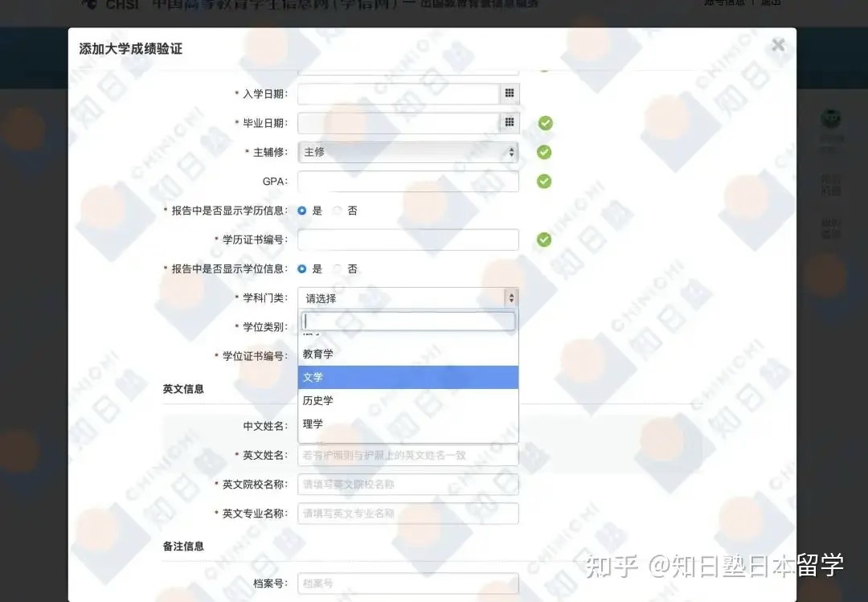Click the 英文院校名称 input field

(407, 485)
